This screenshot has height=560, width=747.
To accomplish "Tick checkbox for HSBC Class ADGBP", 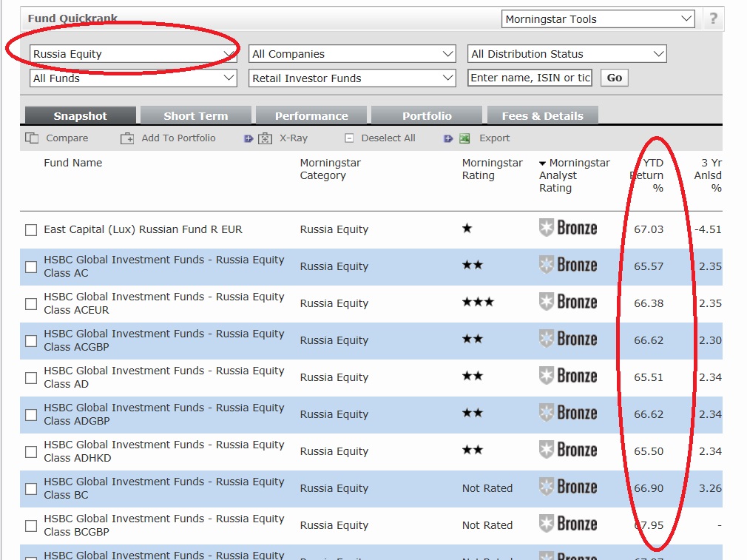I will tap(31, 415).
